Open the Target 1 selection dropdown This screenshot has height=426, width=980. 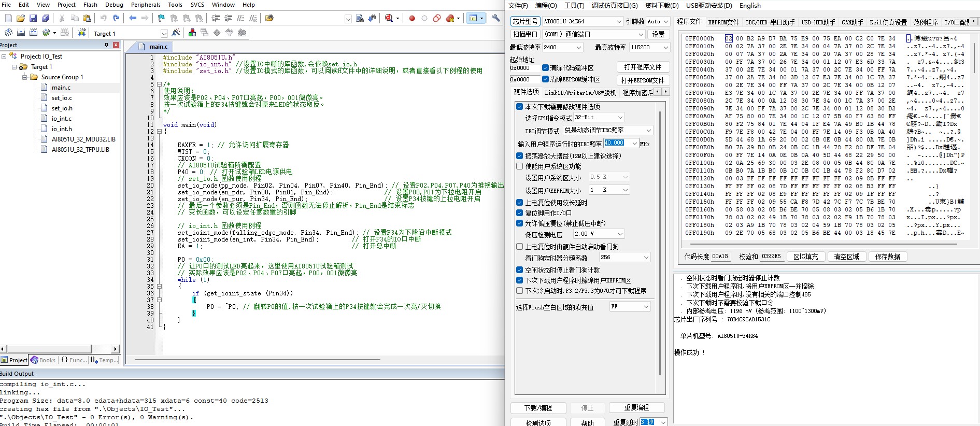tap(164, 33)
